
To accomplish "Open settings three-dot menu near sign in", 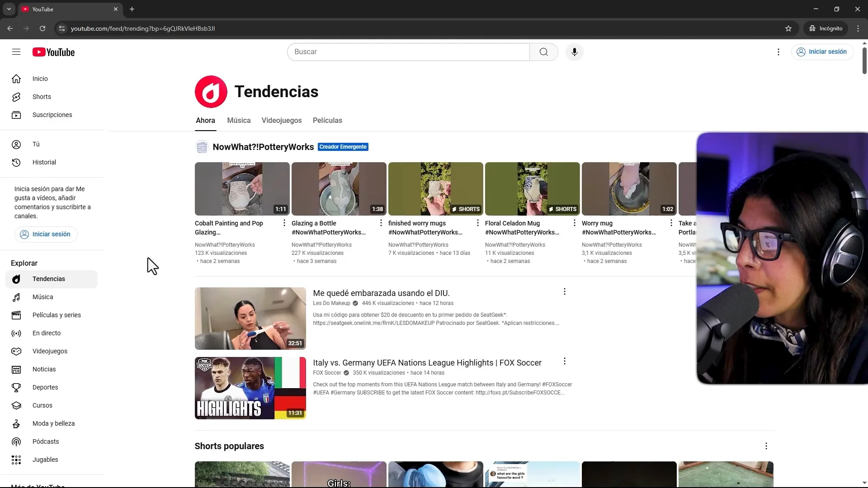I will [x=778, y=52].
